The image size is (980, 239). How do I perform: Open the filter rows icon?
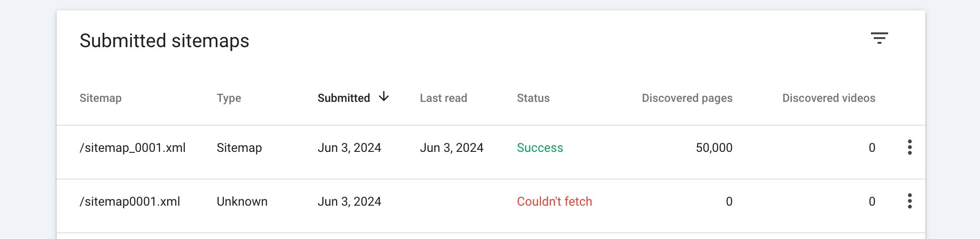tap(879, 38)
